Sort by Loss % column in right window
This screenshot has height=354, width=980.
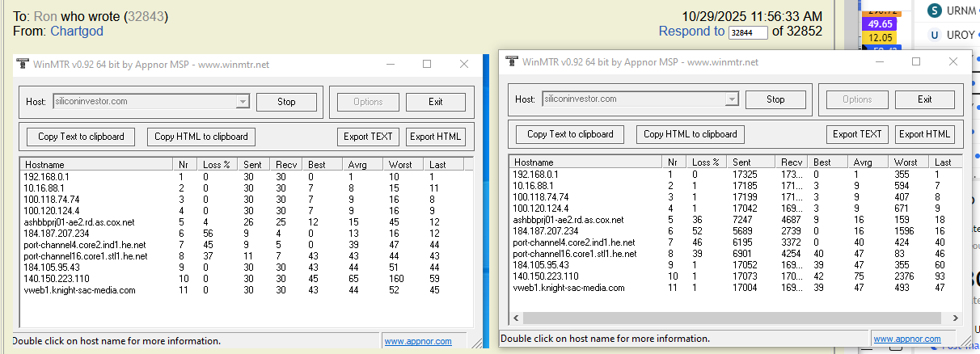tap(707, 162)
